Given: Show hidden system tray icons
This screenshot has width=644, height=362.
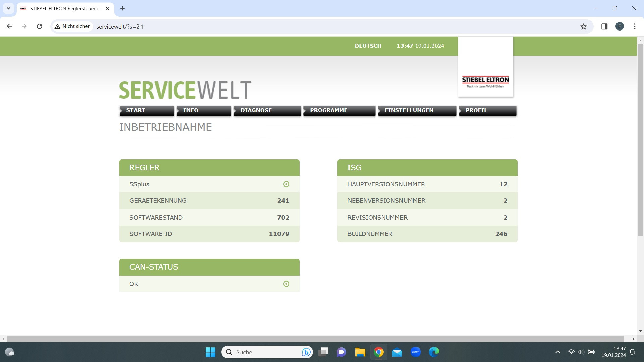Looking at the screenshot, I should tap(558, 352).
